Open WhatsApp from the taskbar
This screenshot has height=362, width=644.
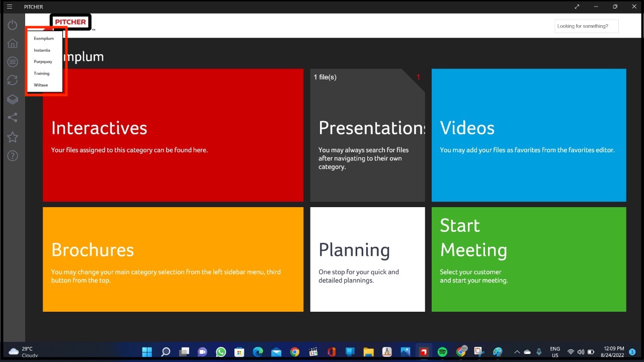[x=221, y=351]
